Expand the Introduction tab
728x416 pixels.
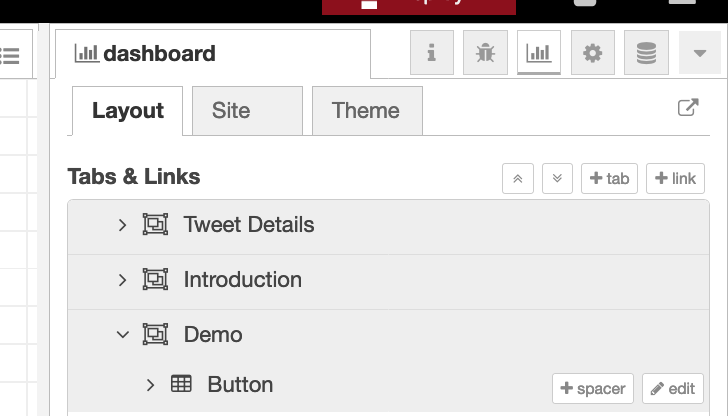click(x=122, y=280)
